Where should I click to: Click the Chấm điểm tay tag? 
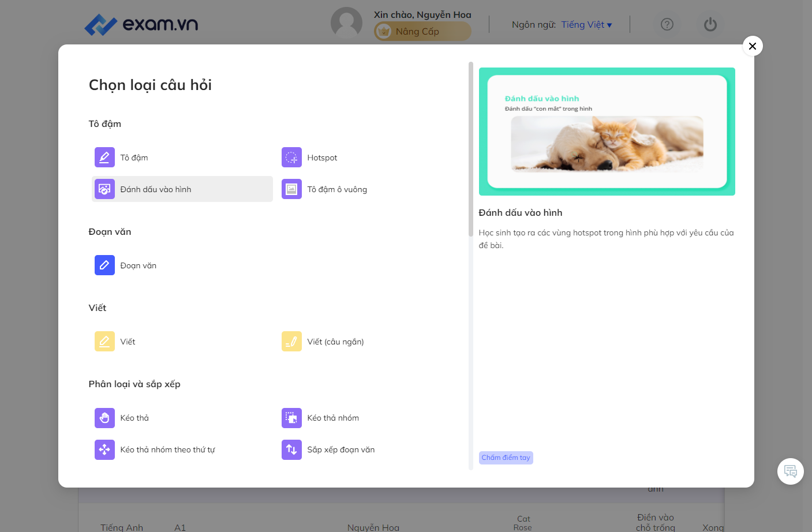[x=506, y=458]
